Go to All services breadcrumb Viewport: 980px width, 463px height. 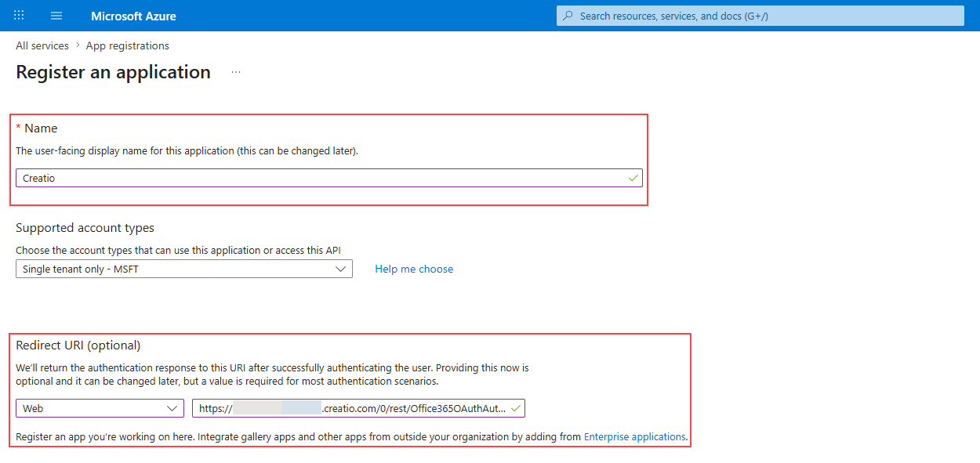pos(42,46)
